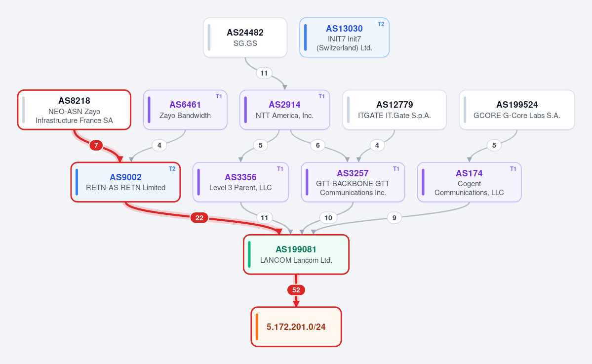The width and height of the screenshot is (592, 364).
Task: Open the AS3356 Level 3 Parent node
Action: coord(240,182)
